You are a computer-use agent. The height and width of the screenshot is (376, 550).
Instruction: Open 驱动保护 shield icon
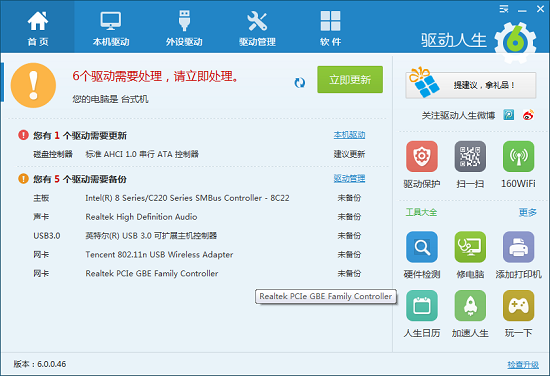422,156
